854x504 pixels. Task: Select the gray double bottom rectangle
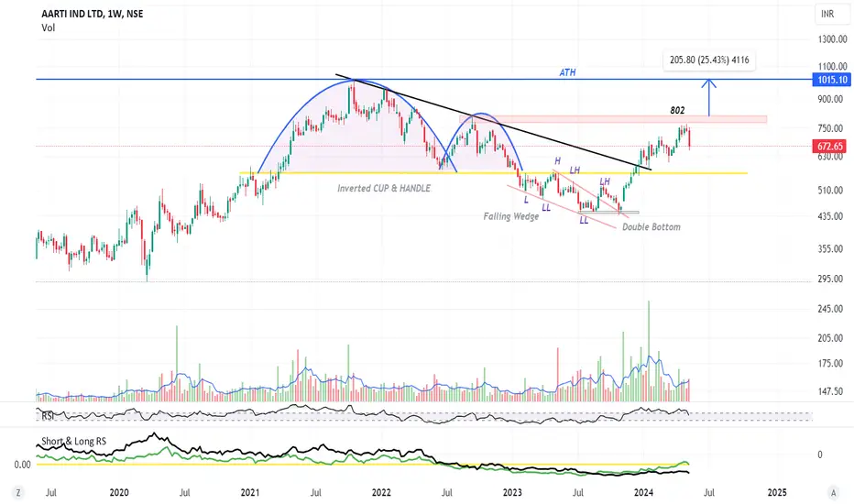pyautogui.click(x=609, y=212)
